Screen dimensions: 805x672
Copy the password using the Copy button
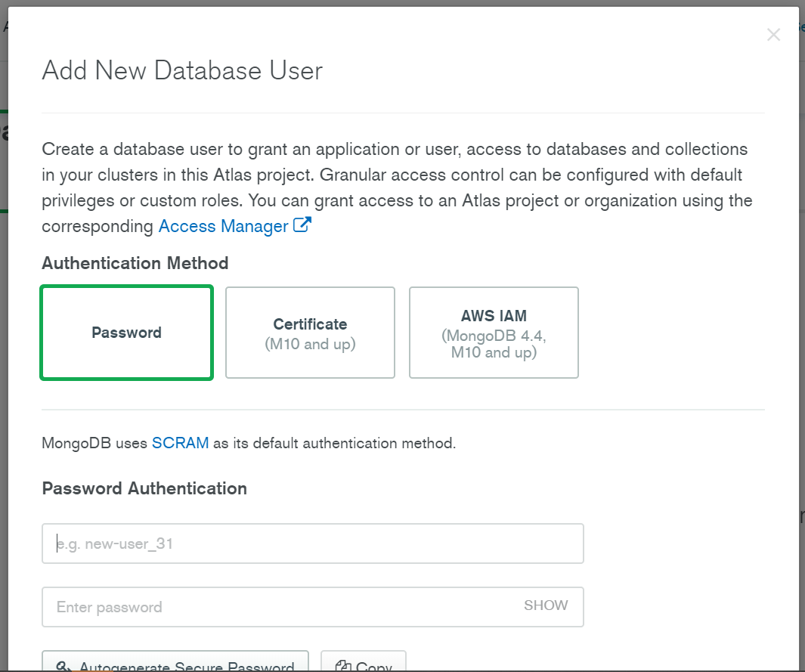click(x=364, y=667)
